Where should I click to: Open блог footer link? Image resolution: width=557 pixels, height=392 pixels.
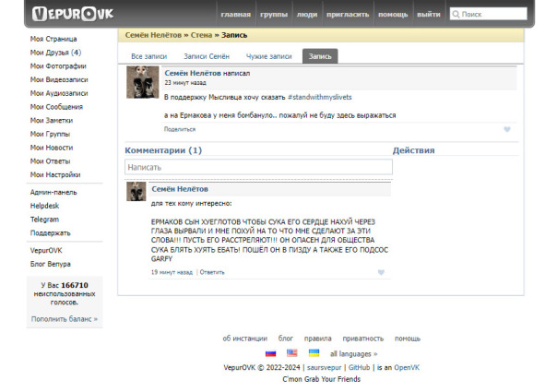coord(286,339)
